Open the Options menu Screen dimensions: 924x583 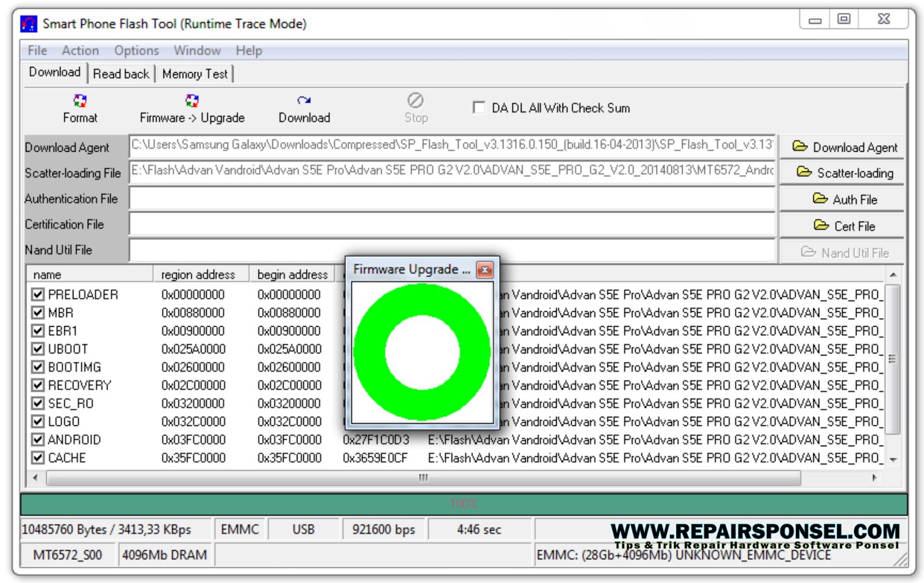click(x=136, y=51)
